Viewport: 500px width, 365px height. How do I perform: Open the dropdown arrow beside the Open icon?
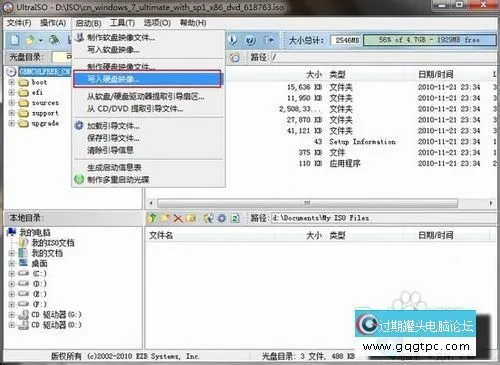(x=40, y=41)
